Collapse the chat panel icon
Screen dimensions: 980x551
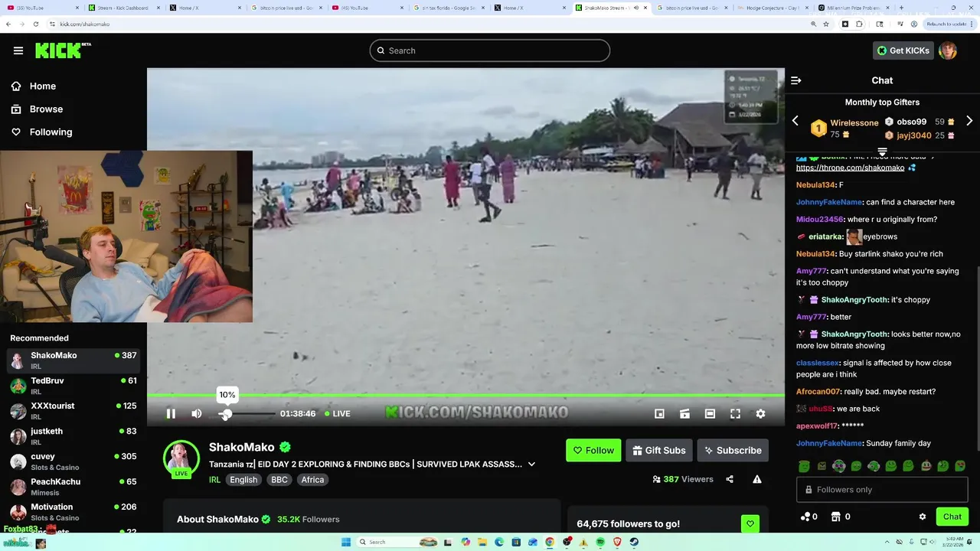click(796, 80)
